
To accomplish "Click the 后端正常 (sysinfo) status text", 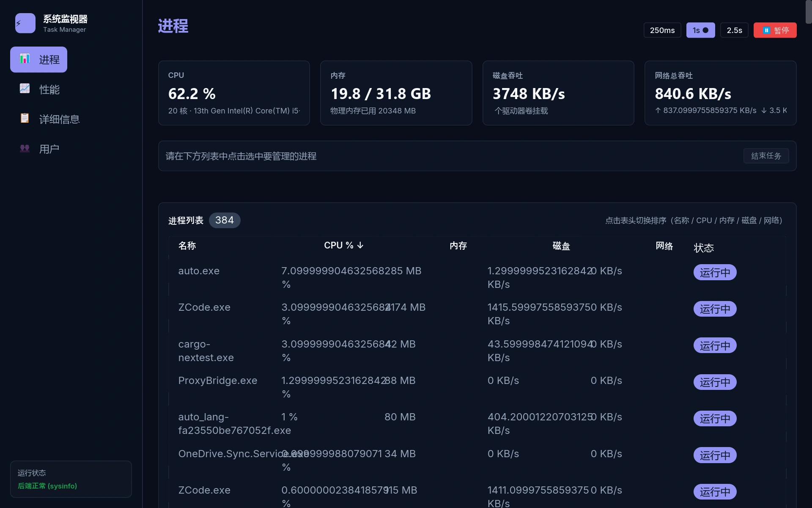I will 47,486.
